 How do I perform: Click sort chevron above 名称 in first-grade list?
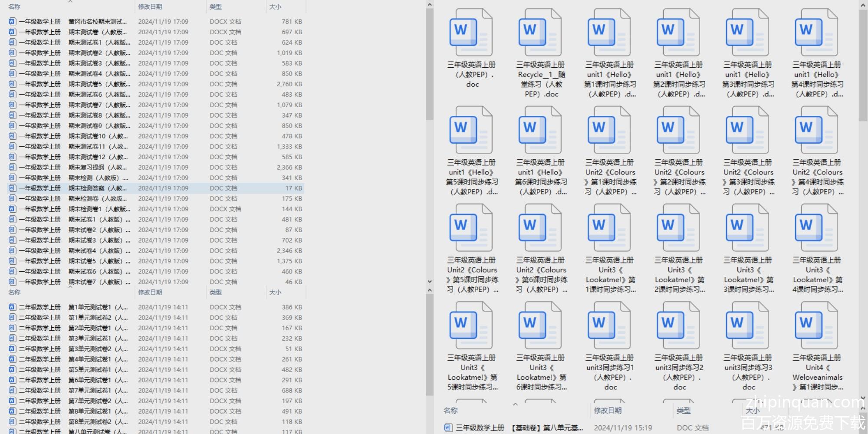coord(70,2)
